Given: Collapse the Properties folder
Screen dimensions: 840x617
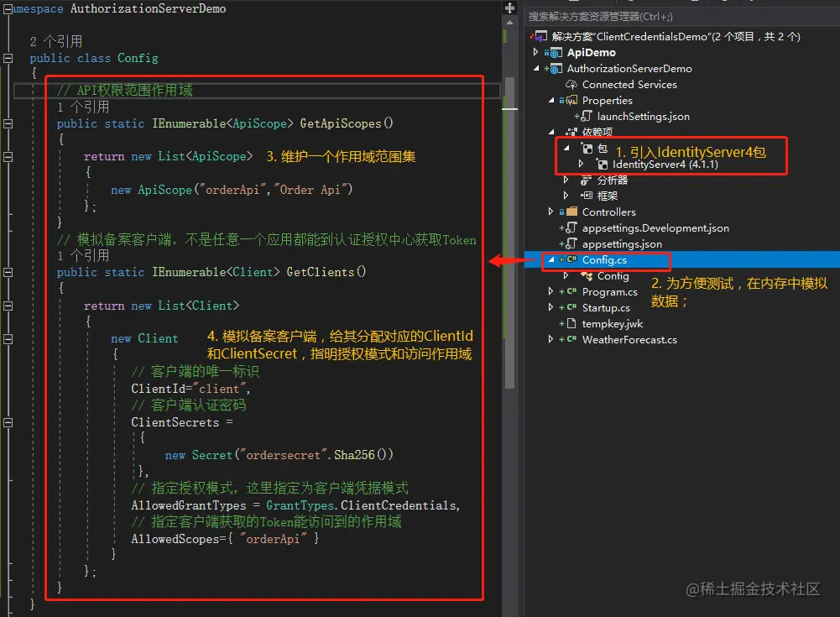Looking at the screenshot, I should (551, 100).
